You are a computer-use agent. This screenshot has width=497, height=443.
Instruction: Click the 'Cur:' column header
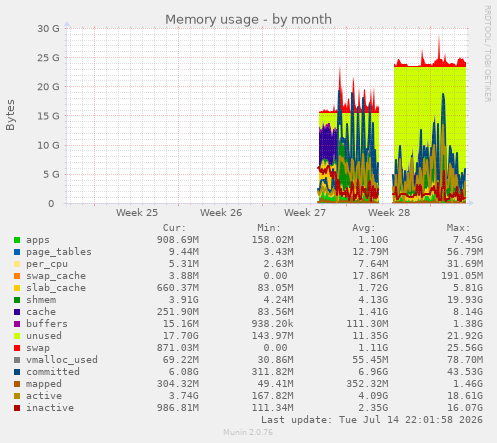click(x=174, y=228)
